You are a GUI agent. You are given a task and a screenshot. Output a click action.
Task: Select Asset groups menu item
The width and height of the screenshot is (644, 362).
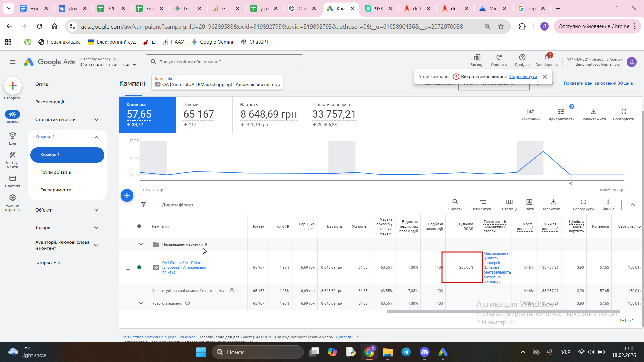56,172
